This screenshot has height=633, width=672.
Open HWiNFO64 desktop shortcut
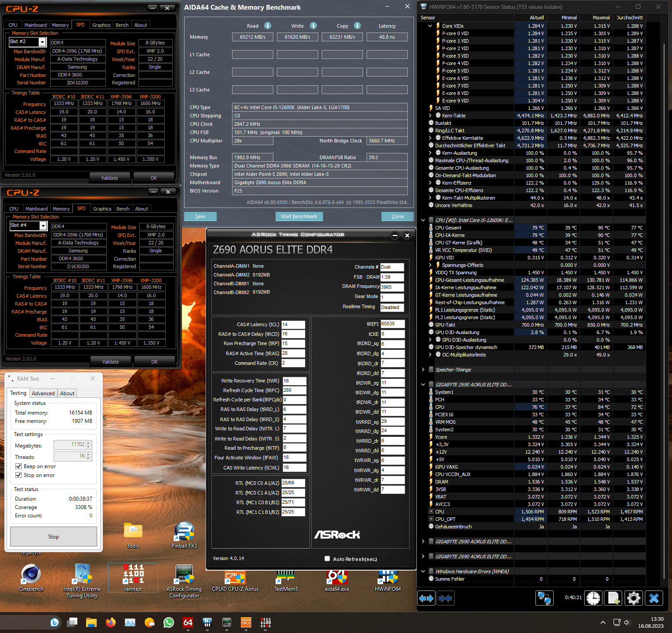388,580
